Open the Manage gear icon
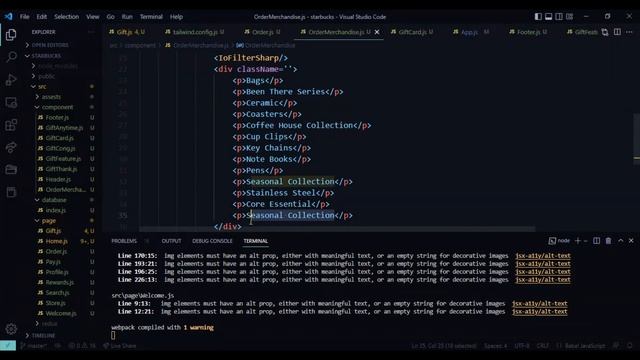The image size is (640, 360). point(11,329)
